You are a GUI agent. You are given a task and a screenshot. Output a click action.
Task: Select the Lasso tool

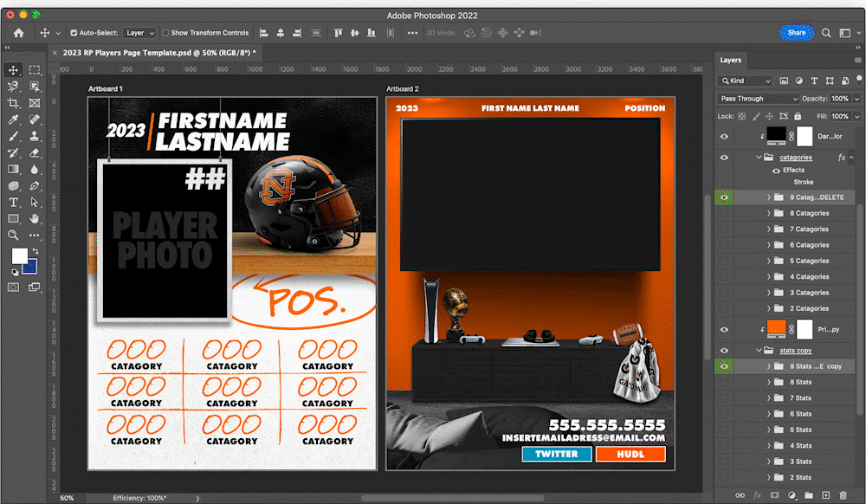13,87
